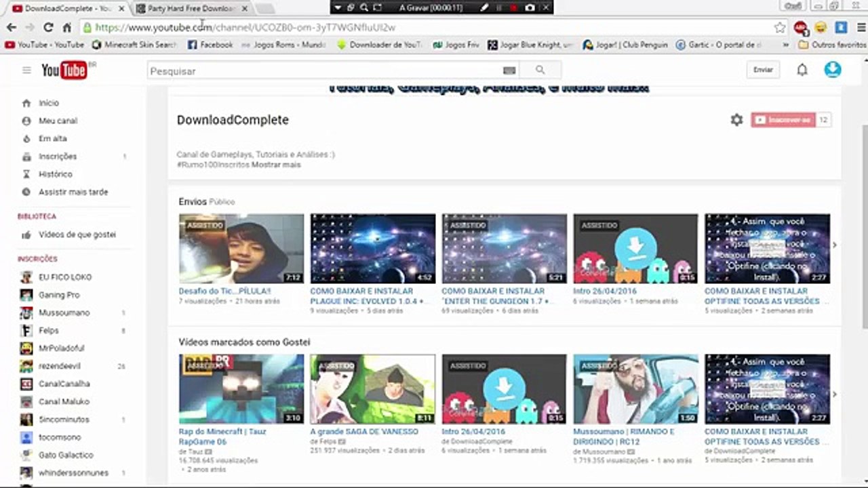Stop the recording with the red button
This screenshot has width=868, height=488.
(x=513, y=7)
